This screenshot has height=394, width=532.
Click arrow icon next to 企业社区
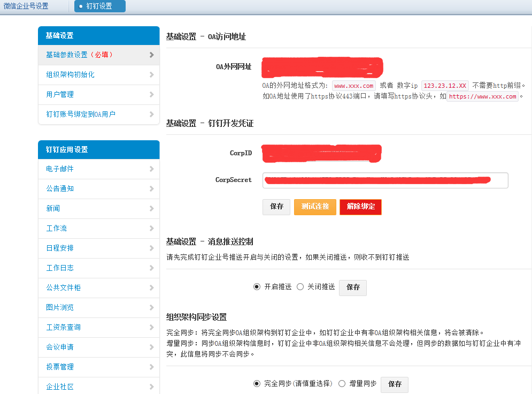click(152, 387)
